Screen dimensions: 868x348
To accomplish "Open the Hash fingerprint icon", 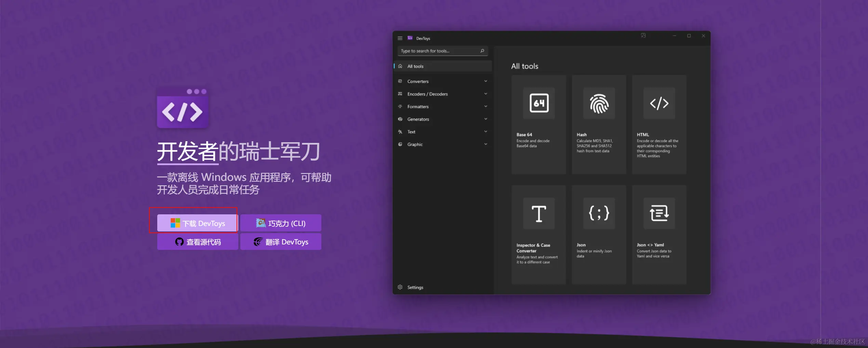I will 599,103.
